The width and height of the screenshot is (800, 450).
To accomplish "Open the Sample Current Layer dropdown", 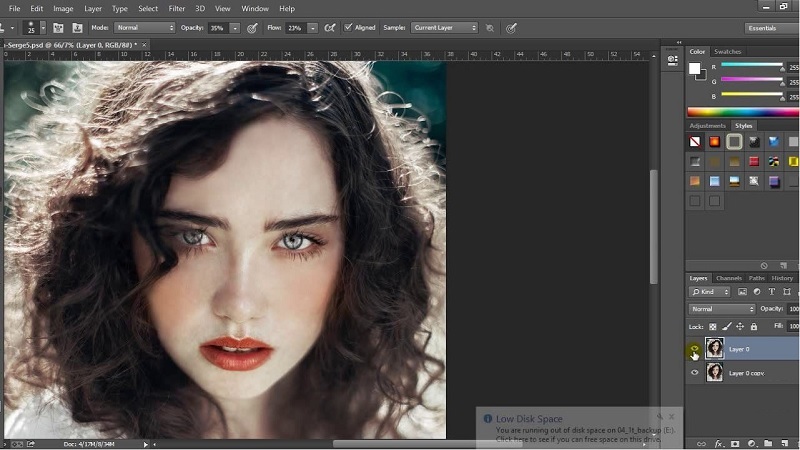I will click(444, 28).
